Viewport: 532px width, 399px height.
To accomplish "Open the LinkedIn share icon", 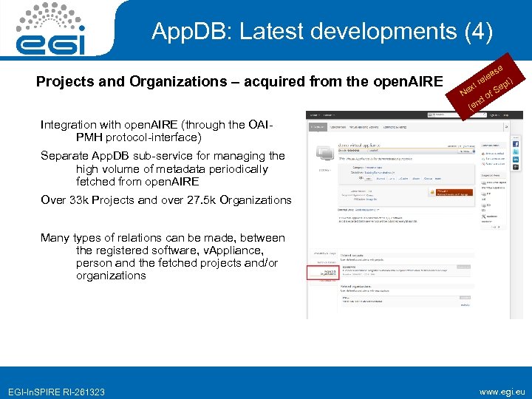I will (516, 160).
